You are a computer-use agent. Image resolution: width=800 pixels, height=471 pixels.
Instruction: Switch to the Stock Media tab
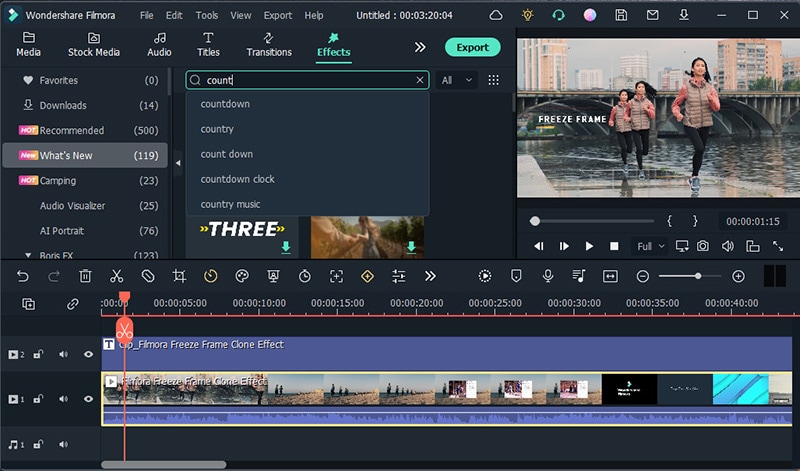(x=94, y=44)
